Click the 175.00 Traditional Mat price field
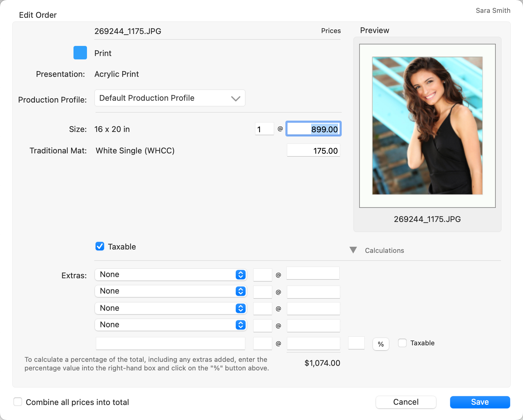Viewport: 523px width, 420px height. 313,150
